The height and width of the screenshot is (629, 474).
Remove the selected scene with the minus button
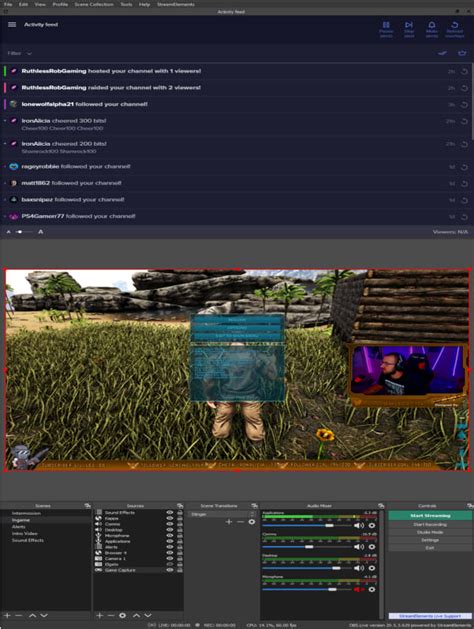click(18, 615)
